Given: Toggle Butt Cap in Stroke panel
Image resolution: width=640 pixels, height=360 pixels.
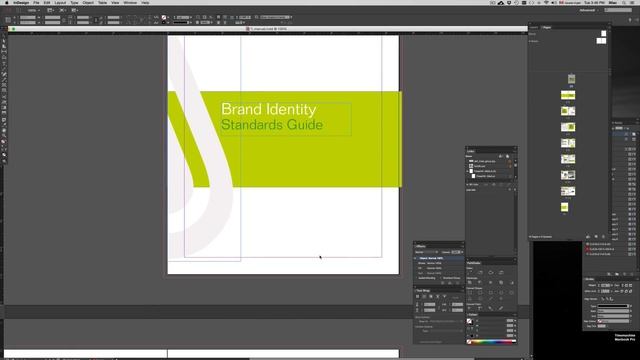Looking at the screenshot, I should point(622,285).
